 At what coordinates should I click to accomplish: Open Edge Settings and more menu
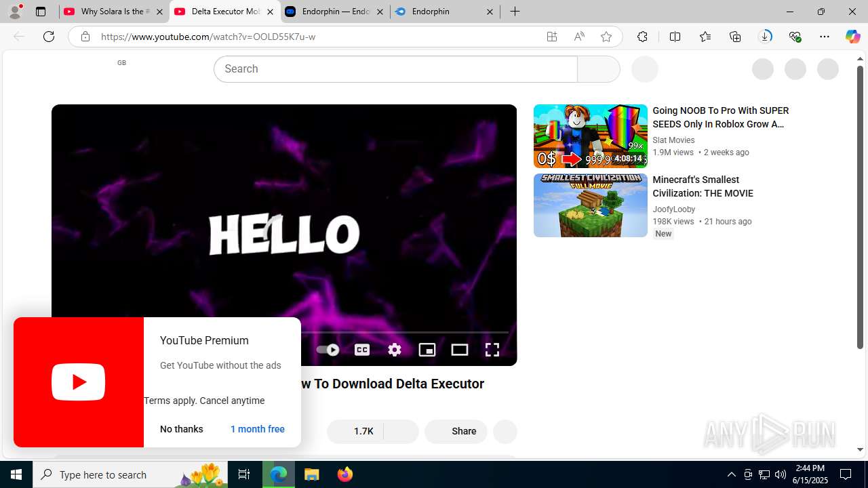[x=825, y=37]
